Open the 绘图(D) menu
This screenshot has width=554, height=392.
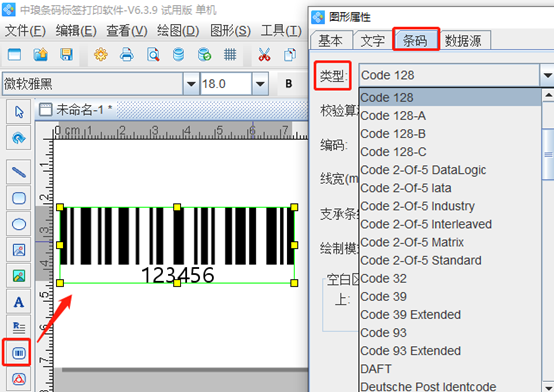(x=178, y=31)
